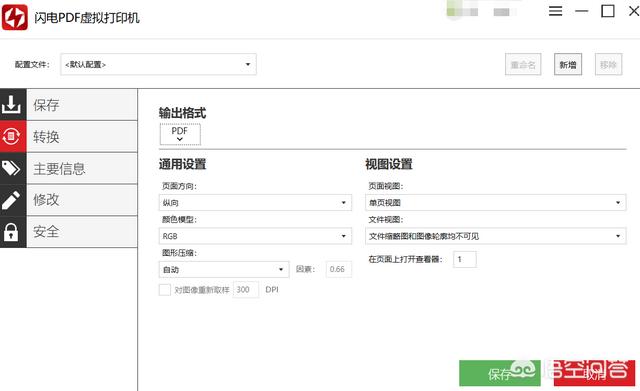Click the compression factor field showing 0.66
This screenshot has height=391, width=640.
coord(338,269)
